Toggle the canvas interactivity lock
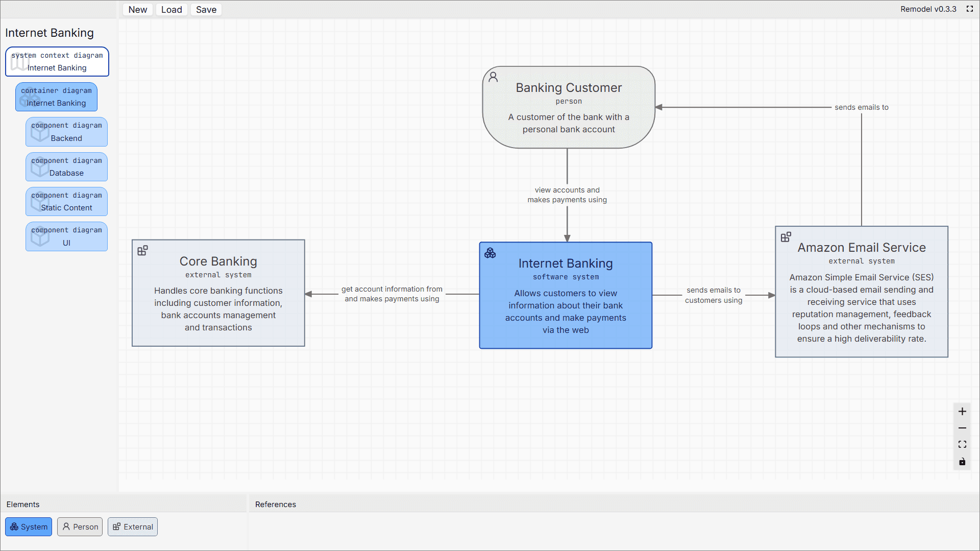This screenshot has width=980, height=551. coord(962,462)
